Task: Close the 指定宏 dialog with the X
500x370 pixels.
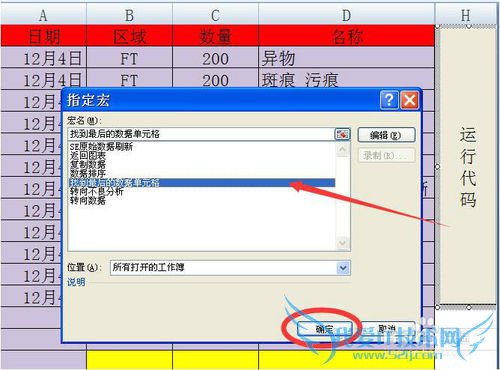Action: (x=409, y=100)
